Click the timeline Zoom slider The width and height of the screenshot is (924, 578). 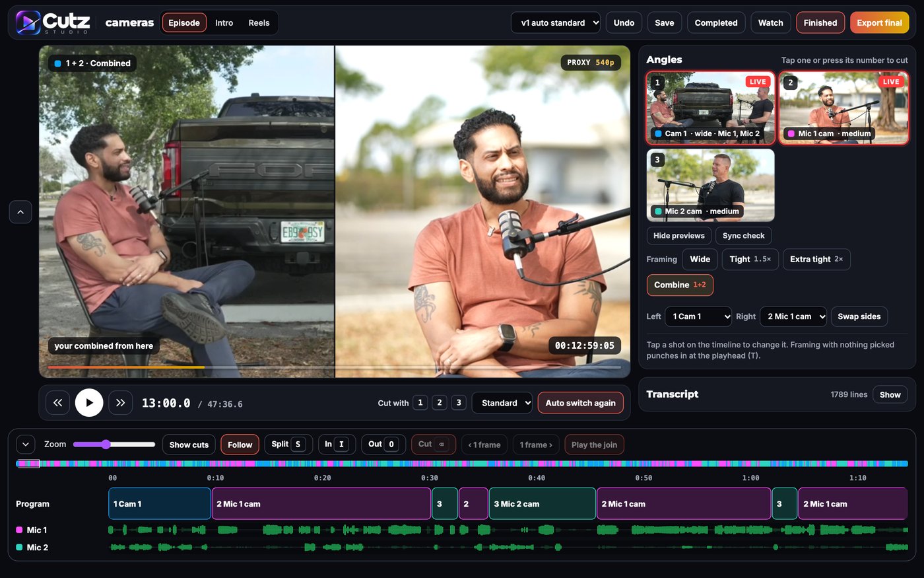(114, 445)
